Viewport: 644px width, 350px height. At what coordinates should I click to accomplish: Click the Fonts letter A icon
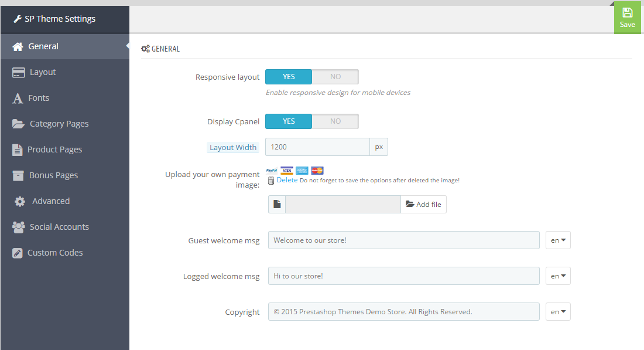click(18, 98)
